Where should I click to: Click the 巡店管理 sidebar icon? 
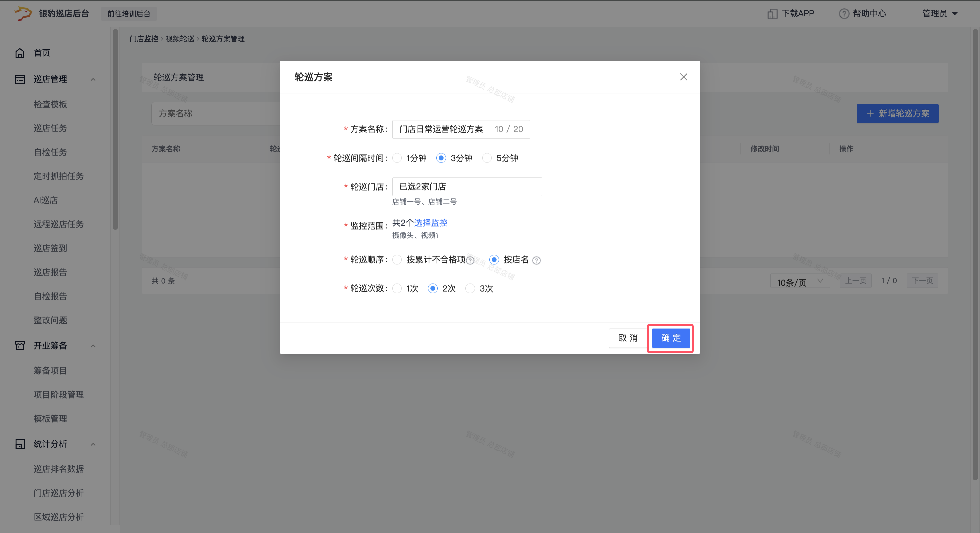pyautogui.click(x=20, y=79)
